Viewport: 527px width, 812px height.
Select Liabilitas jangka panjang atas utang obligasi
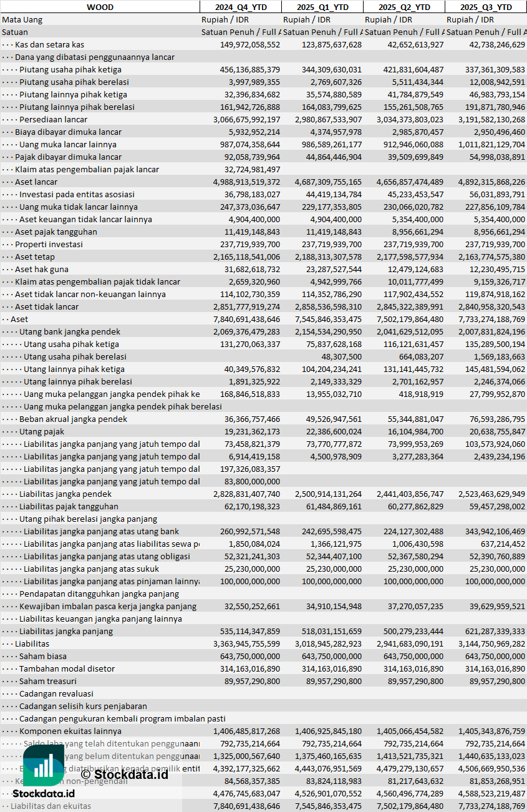107,556
